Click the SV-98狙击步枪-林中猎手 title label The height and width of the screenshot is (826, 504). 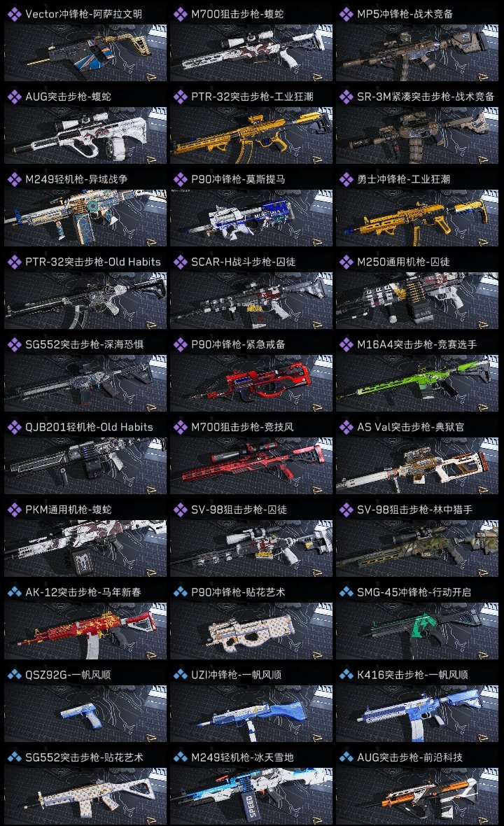click(x=414, y=510)
